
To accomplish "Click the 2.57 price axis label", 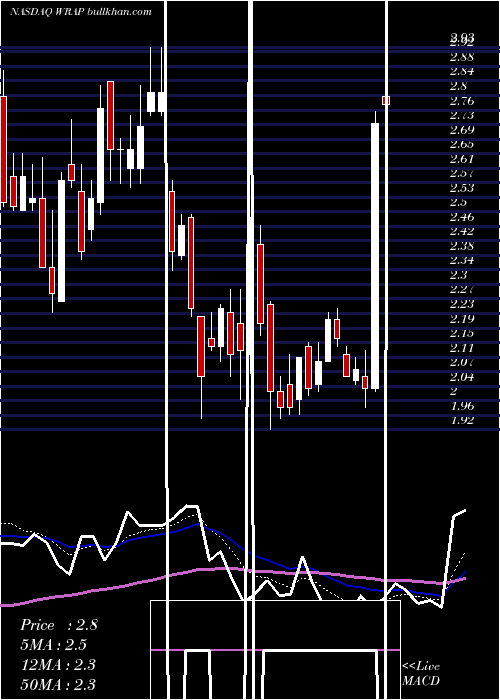I will [x=462, y=173].
